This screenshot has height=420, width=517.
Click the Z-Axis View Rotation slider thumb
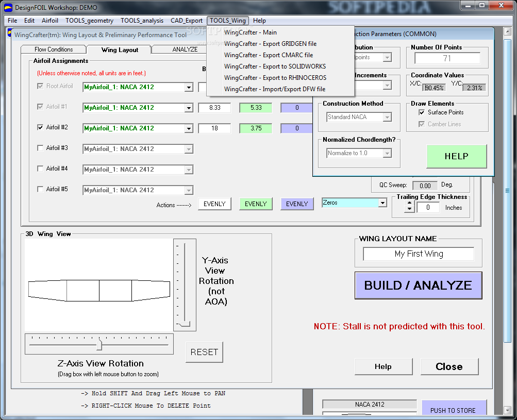tap(99, 345)
